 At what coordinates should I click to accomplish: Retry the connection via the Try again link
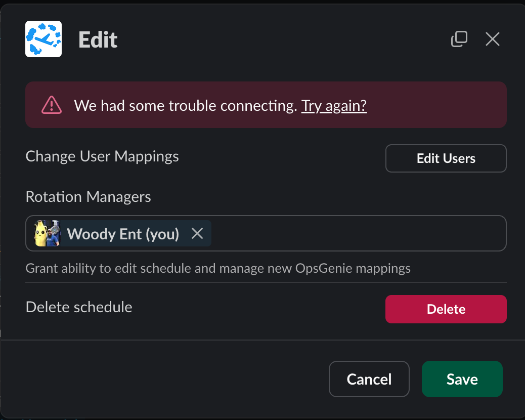point(334,106)
